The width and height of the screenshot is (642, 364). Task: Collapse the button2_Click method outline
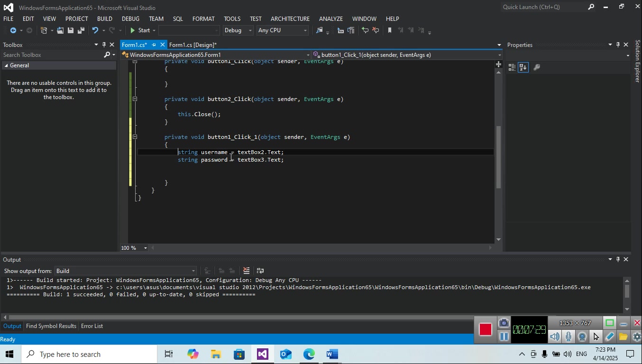(135, 99)
